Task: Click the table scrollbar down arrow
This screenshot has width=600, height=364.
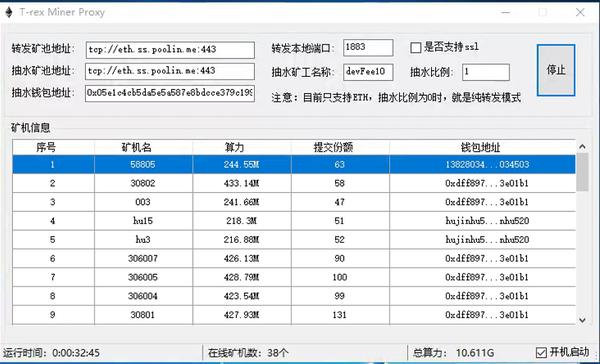Action: click(x=582, y=320)
